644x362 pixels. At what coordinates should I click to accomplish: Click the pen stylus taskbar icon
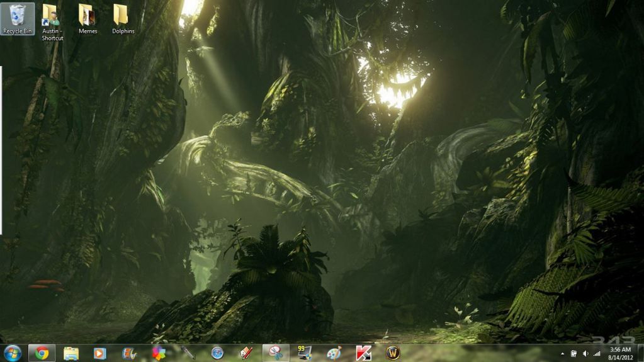(188, 353)
